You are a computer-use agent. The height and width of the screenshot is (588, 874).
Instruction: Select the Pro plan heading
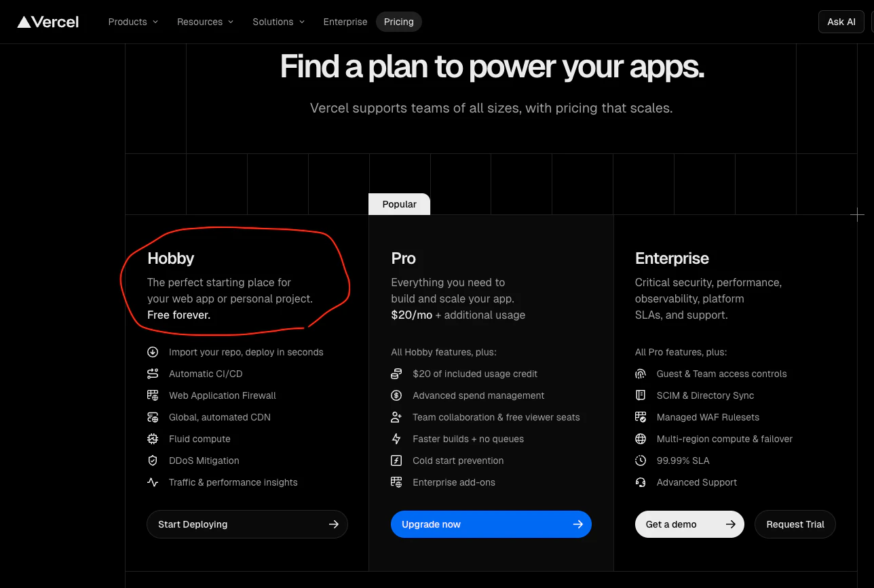point(404,258)
